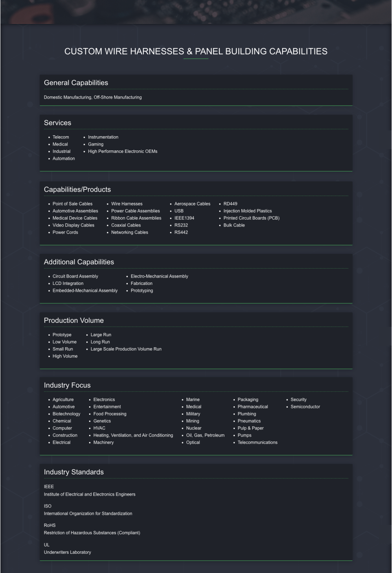Image resolution: width=392 pixels, height=573 pixels.
Task: Select Large Scale Production Volume Run
Action: (126, 349)
